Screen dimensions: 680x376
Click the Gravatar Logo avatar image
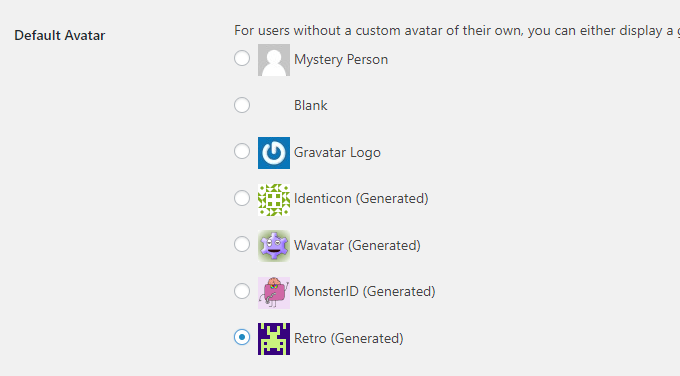[274, 153]
